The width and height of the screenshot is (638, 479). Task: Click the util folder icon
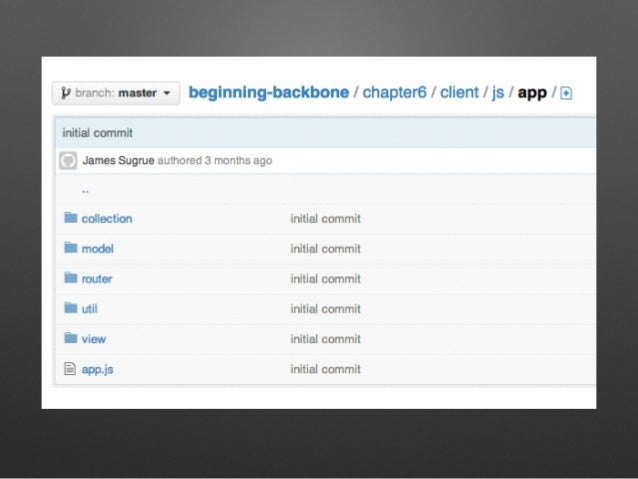71,308
